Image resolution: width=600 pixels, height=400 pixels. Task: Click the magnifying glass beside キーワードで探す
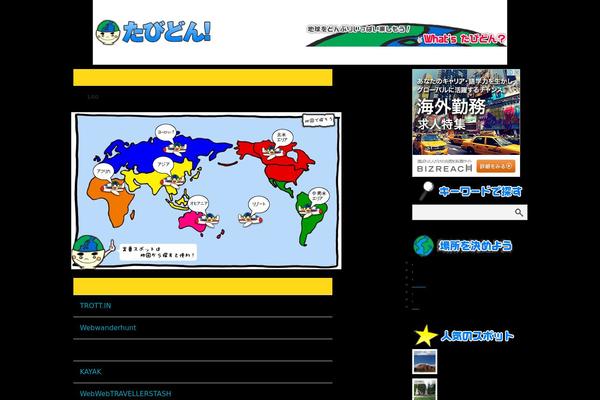(426, 191)
